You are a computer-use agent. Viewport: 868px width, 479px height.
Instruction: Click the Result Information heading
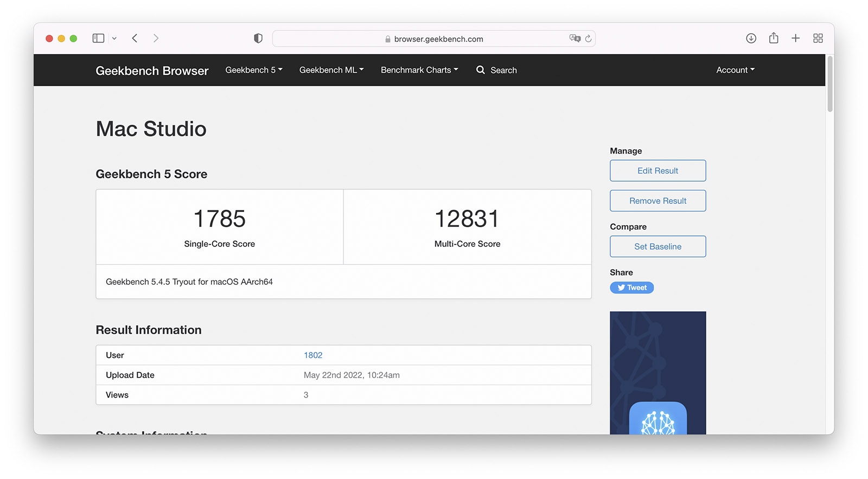coord(149,330)
